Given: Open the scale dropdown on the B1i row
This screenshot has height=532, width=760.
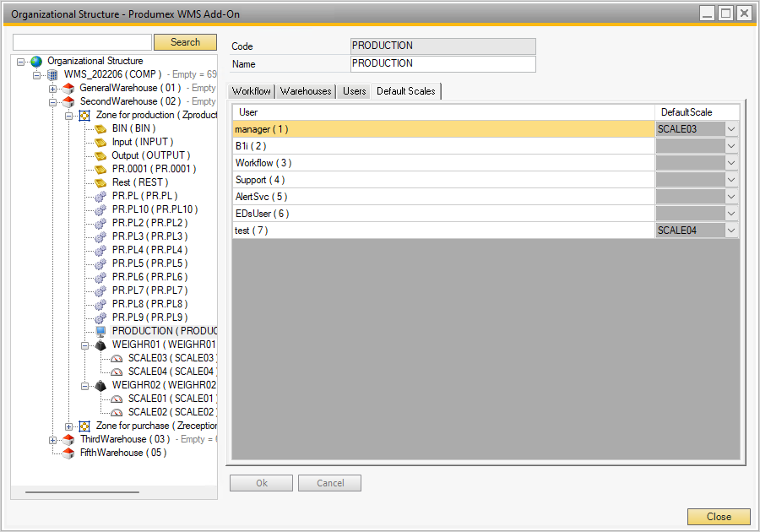Looking at the screenshot, I should click(732, 145).
